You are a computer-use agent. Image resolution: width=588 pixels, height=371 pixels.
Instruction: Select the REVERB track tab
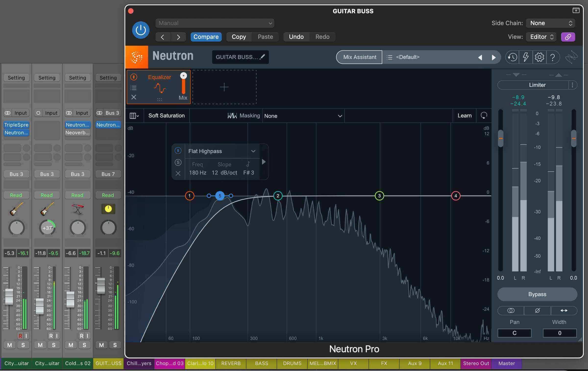point(231,363)
